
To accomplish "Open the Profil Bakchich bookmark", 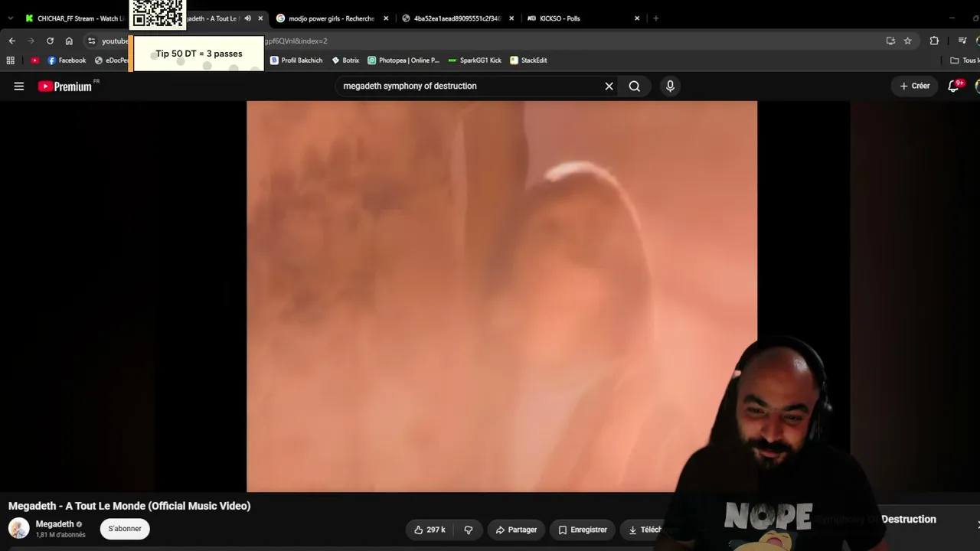I will (296, 60).
